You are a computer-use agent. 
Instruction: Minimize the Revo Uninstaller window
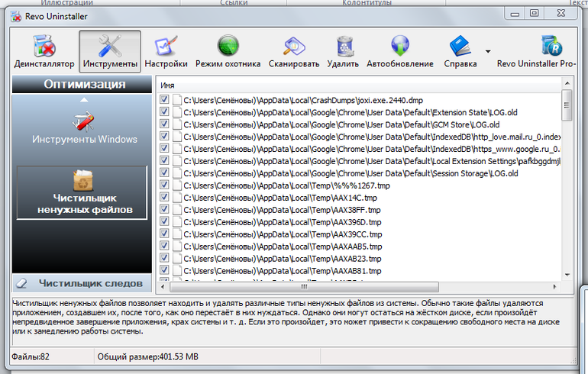point(515,14)
